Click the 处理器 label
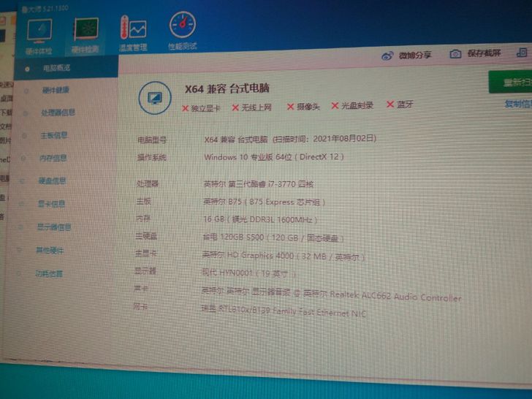Viewport: 532px width, 399px height. (x=148, y=184)
